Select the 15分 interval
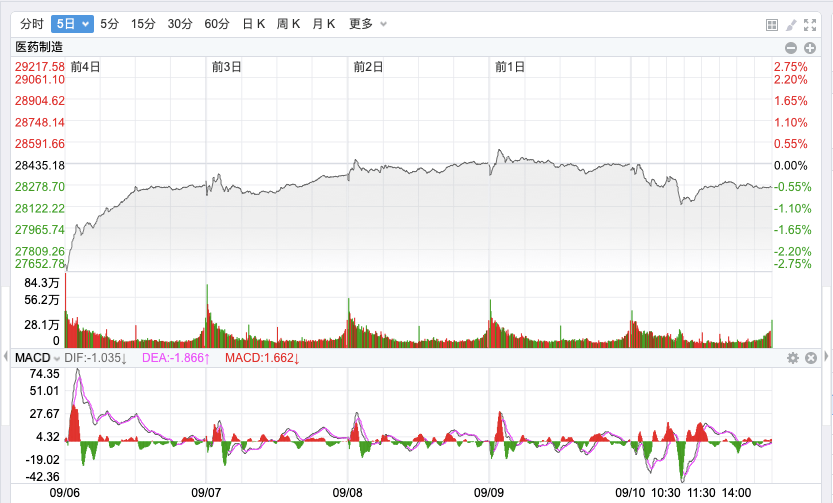 pos(144,23)
